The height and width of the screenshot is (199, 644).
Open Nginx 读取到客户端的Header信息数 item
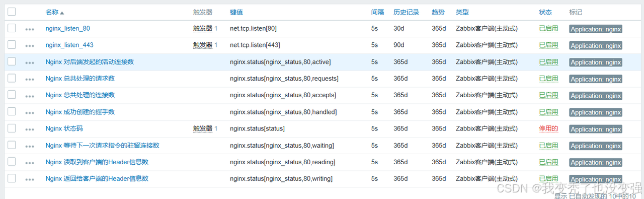click(97, 162)
